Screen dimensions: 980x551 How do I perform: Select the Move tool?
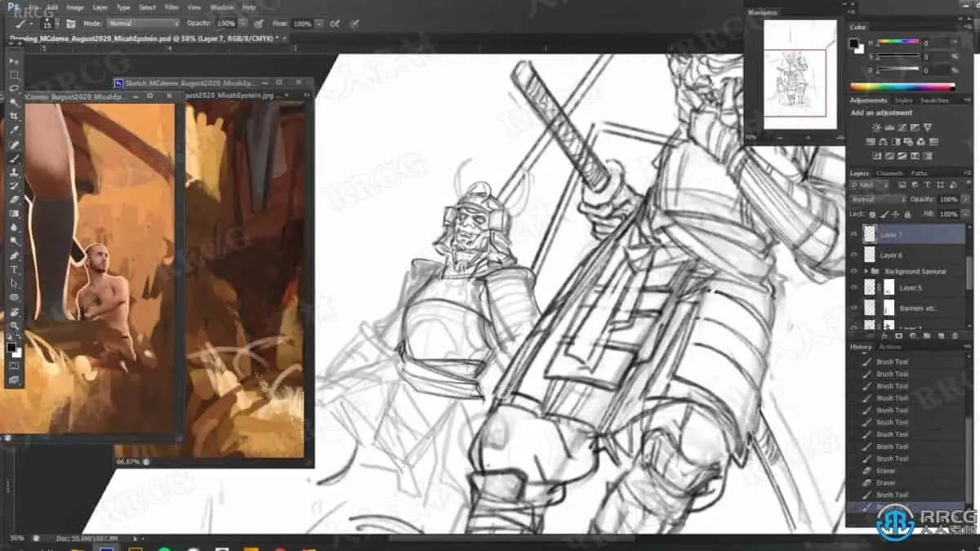(15, 61)
